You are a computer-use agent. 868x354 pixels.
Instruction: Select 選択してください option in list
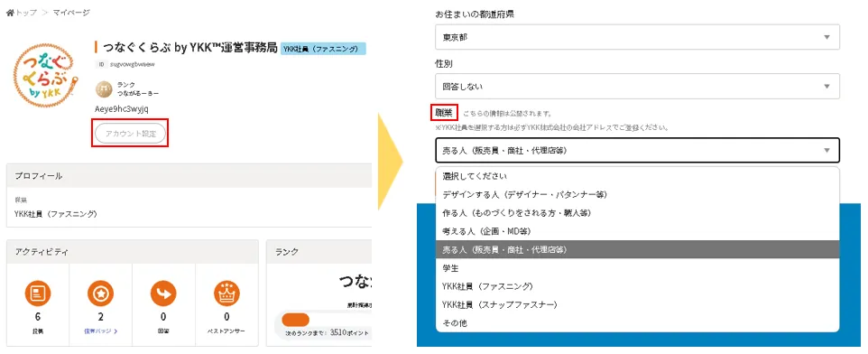tap(637, 176)
